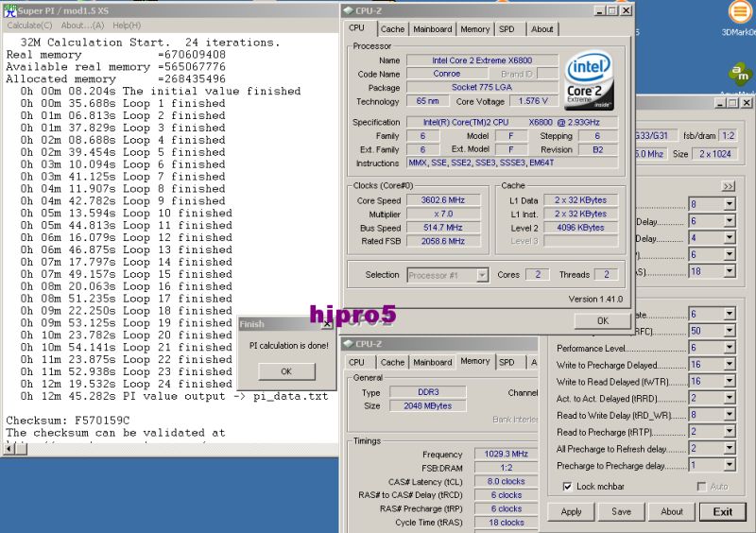Click the memory Frequency value 1029.3 MHz

click(x=507, y=454)
